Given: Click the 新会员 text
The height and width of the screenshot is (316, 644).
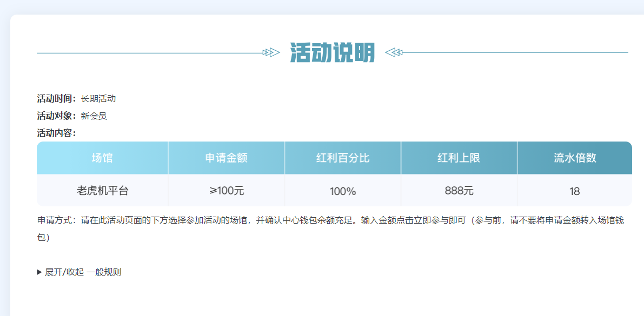Looking at the screenshot, I should tap(94, 116).
